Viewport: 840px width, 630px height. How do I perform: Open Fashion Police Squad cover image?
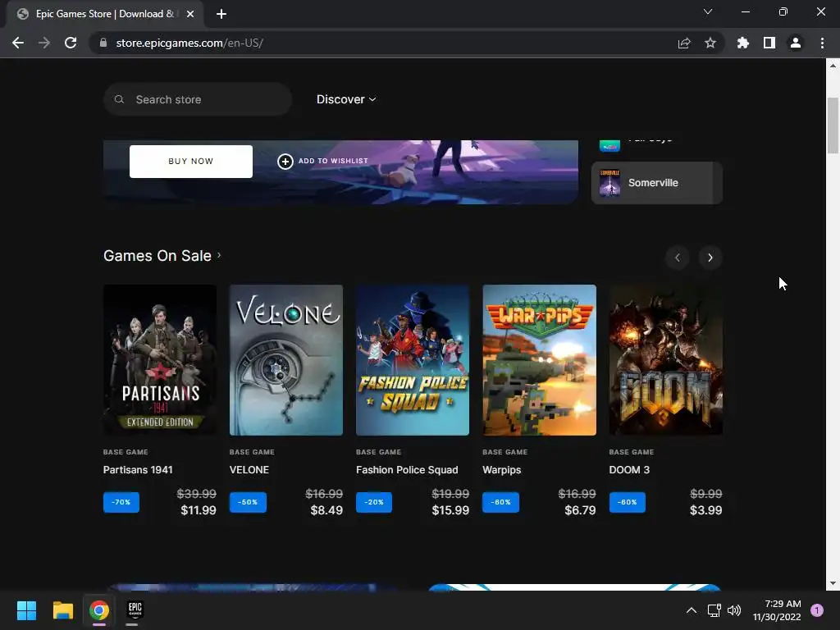[x=413, y=360]
